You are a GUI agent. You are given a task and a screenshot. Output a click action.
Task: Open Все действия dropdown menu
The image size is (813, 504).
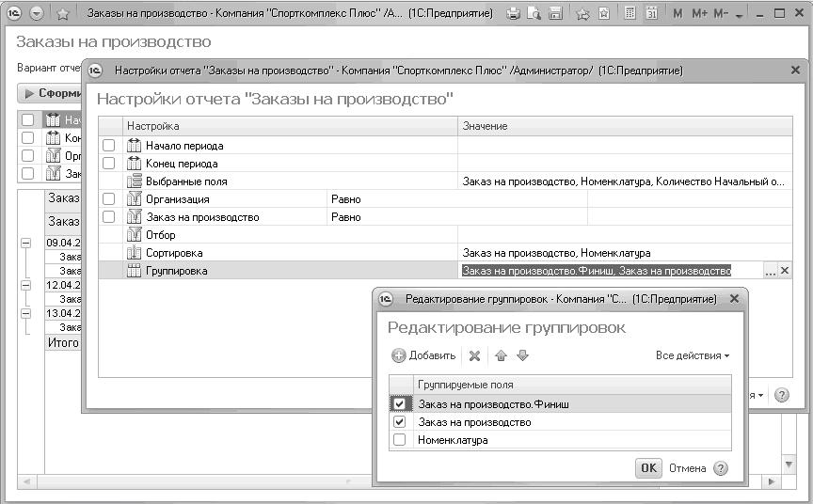coord(693,355)
